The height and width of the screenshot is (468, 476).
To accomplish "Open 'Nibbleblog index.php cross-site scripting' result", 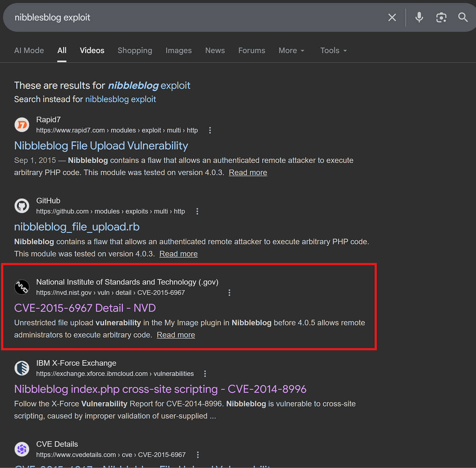I will click(160, 389).
